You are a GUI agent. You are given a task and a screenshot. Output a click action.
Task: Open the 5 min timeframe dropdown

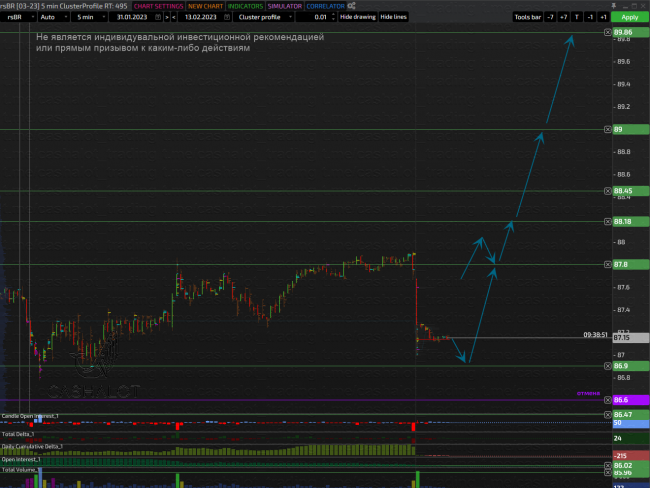coord(100,17)
